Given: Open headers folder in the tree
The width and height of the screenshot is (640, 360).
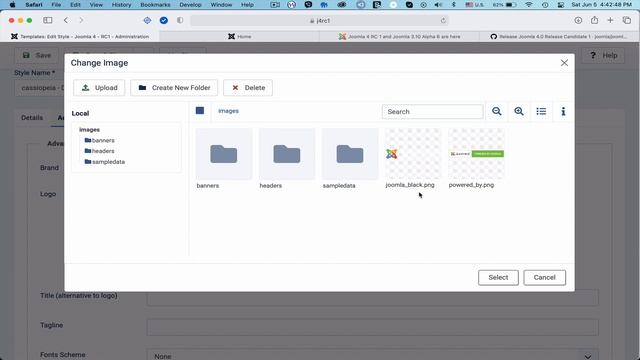Looking at the screenshot, I should [x=100, y=151].
